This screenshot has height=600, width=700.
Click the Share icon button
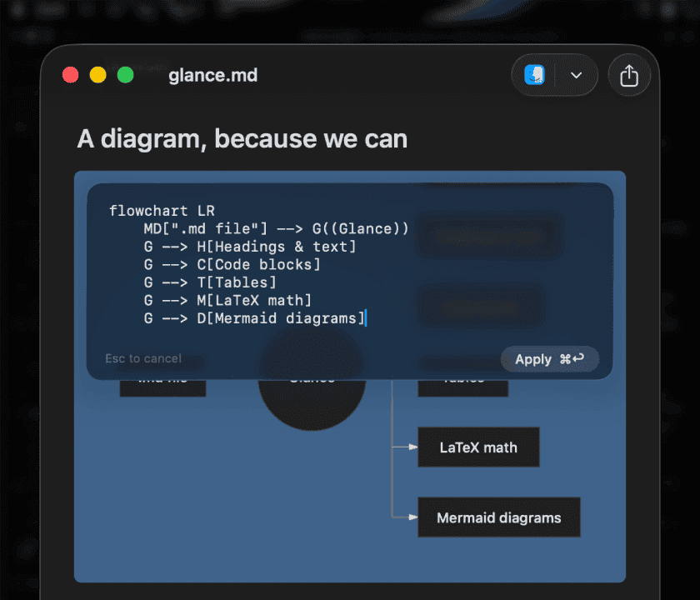629,75
